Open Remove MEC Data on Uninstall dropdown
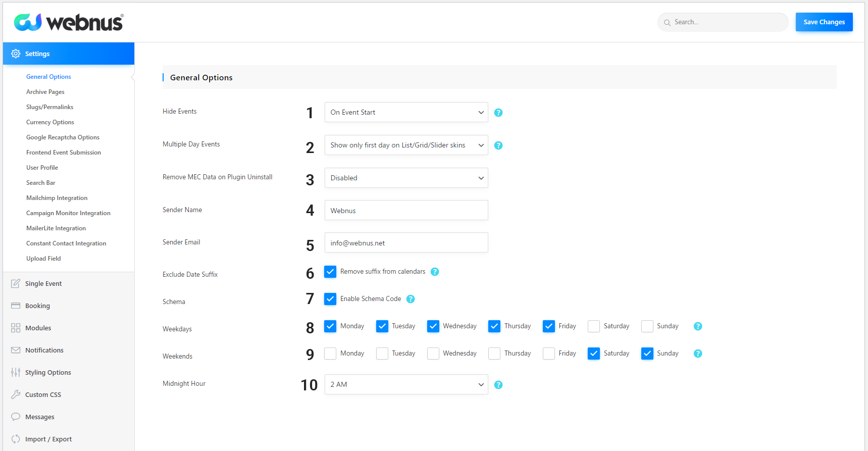The width and height of the screenshot is (868, 451). point(406,178)
